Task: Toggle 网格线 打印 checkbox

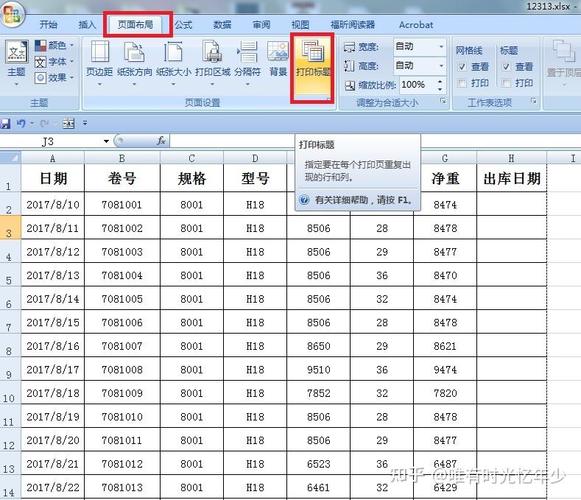Action: tap(462, 83)
